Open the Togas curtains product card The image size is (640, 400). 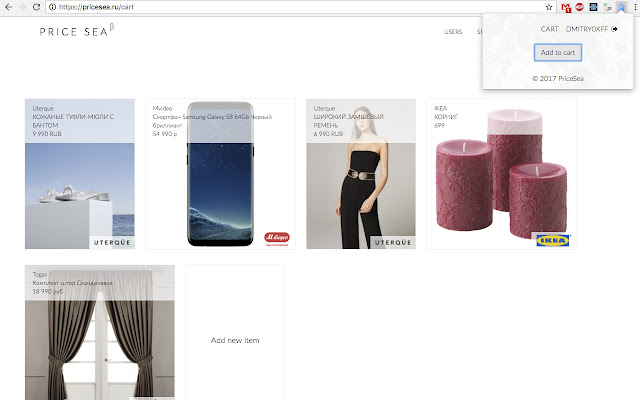pos(100,332)
